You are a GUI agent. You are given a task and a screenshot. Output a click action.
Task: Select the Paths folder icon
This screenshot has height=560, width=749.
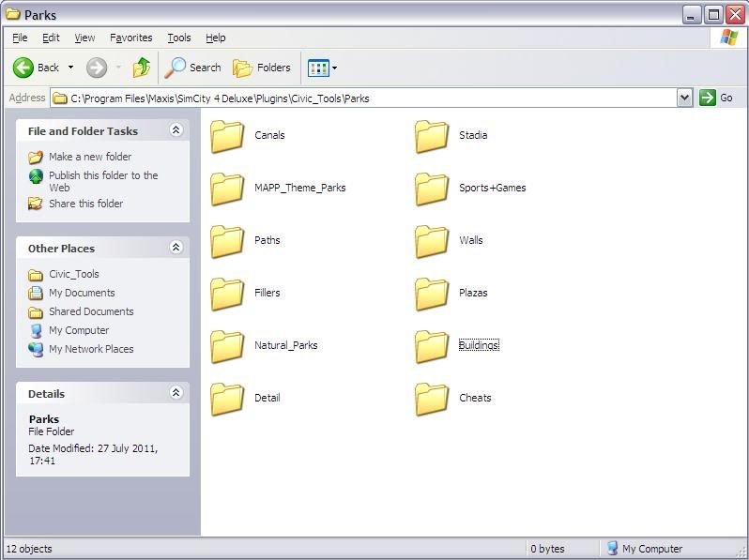227,242
